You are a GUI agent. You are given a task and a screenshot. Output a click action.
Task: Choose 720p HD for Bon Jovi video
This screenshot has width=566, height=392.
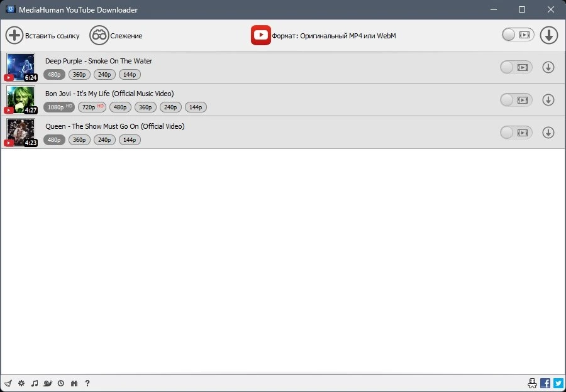point(92,107)
